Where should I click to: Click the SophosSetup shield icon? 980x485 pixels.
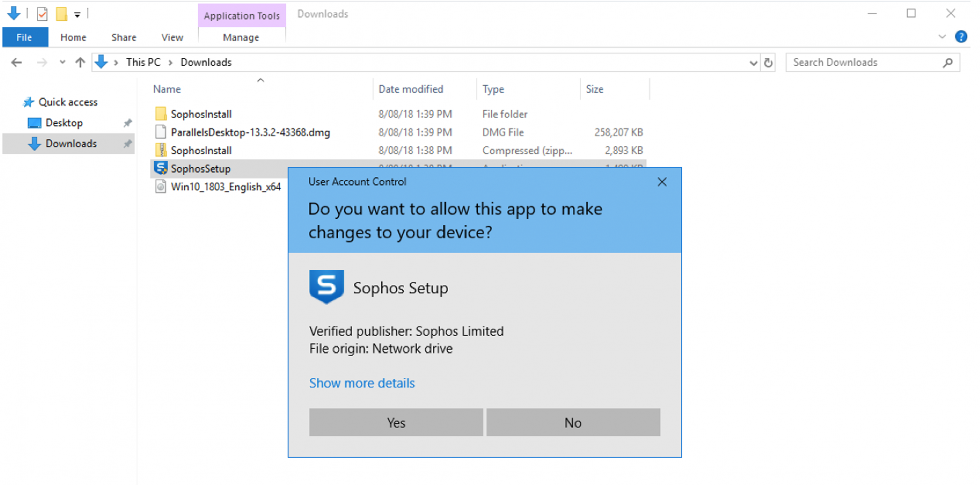click(161, 168)
